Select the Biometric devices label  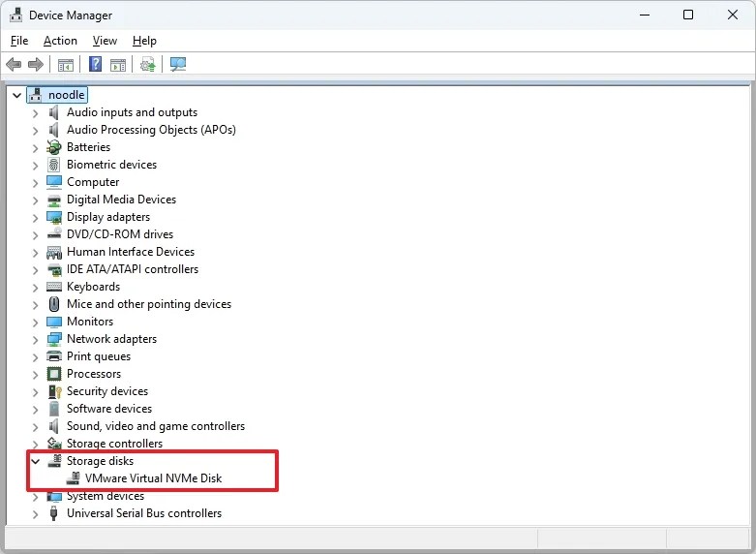[112, 164]
